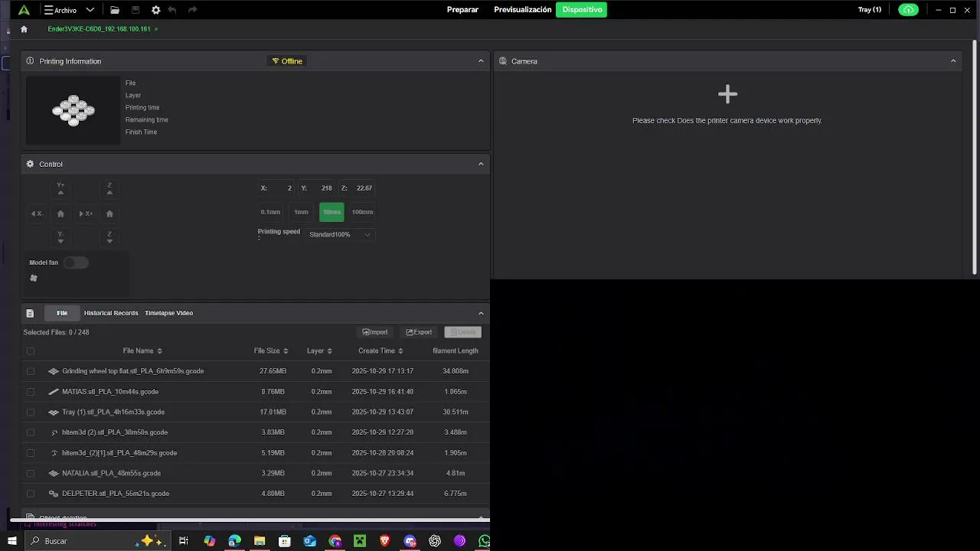Close the Ender3V3KE device tab
Image resolution: width=980 pixels, height=551 pixels.
pos(156,29)
